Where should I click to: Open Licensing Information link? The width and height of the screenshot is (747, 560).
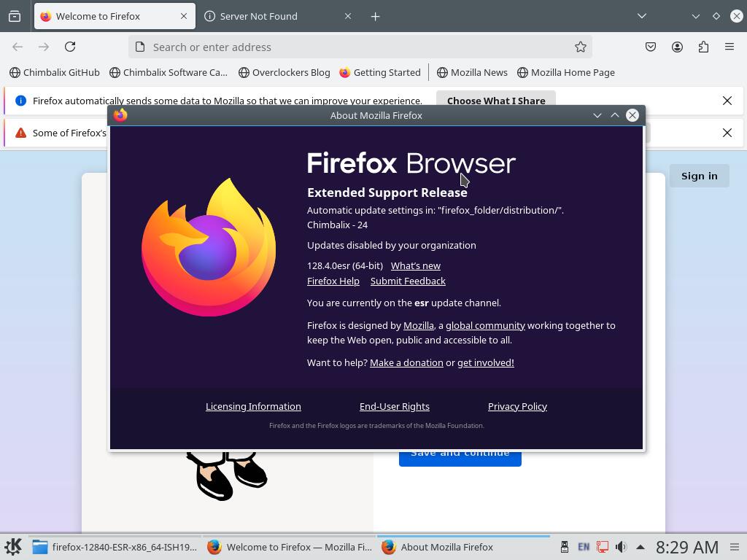[x=253, y=406]
